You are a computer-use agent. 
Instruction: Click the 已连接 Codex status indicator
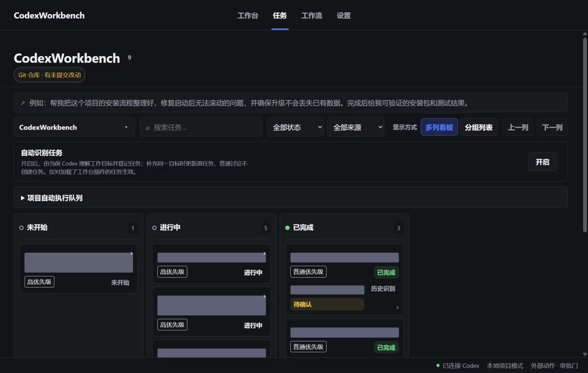tap(458, 365)
